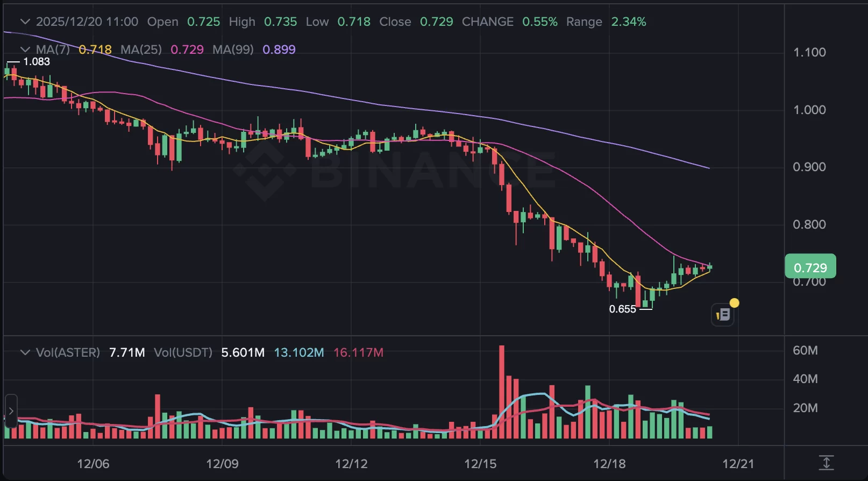Viewport: 868px width, 481px height.
Task: Click the 0.729 last price tag
Action: 810,266
